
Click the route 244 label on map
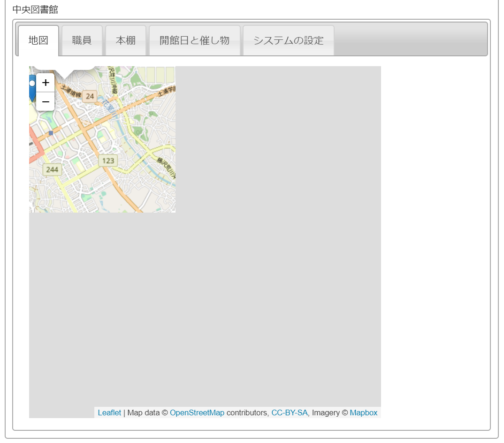52,170
